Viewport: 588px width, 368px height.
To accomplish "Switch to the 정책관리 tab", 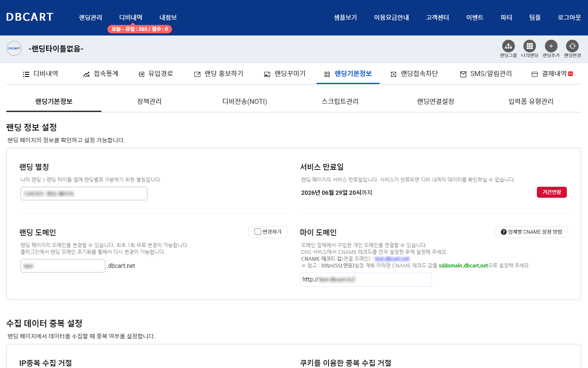I will (x=149, y=101).
